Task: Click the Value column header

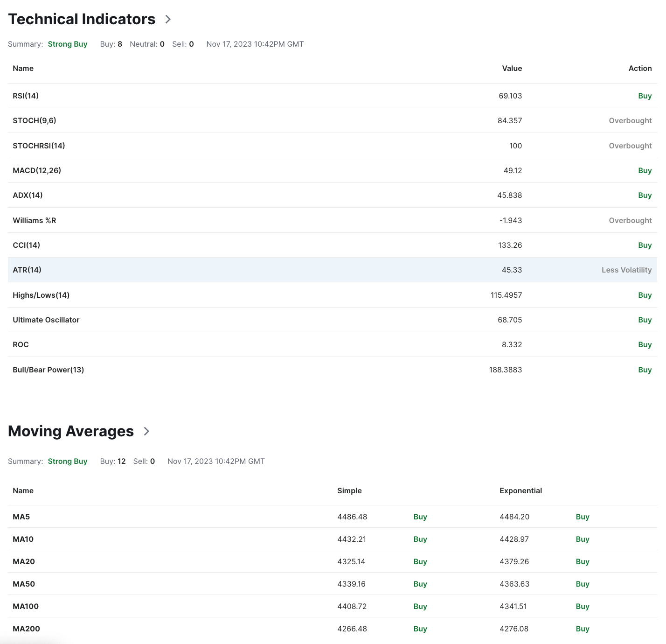Action: tap(512, 68)
